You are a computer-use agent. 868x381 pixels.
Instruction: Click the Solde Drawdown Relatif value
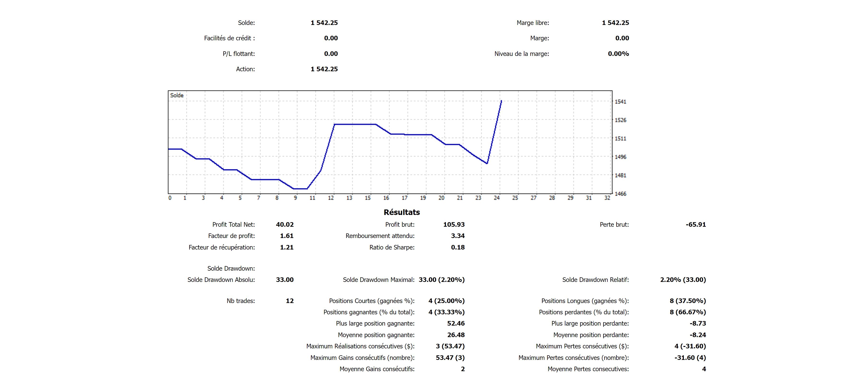click(683, 280)
